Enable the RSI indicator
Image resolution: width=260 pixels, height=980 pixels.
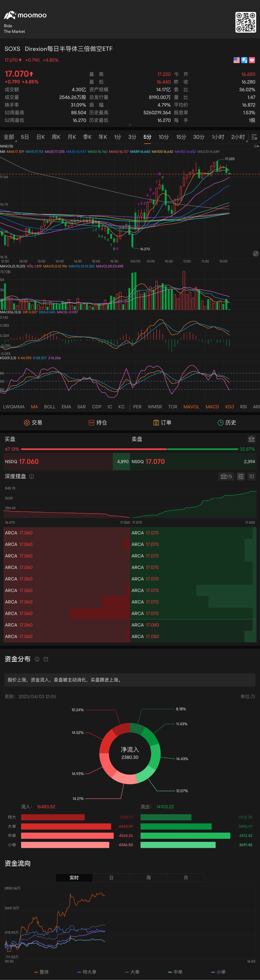[243, 407]
